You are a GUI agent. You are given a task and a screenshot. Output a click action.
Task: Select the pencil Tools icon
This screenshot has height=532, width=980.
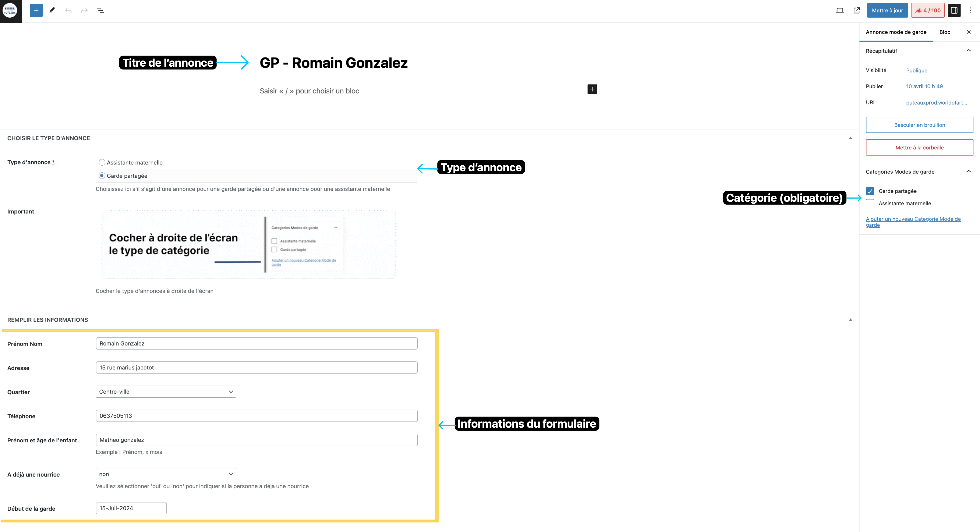[52, 10]
